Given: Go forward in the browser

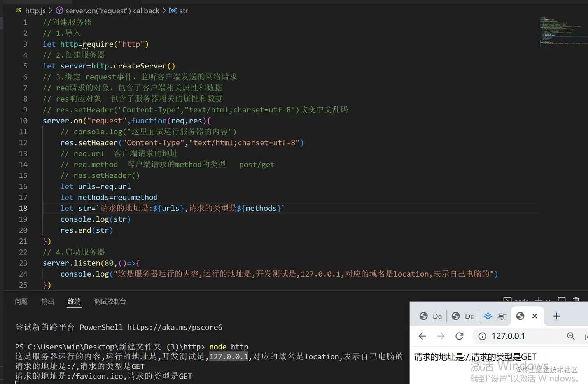Looking at the screenshot, I should (x=441, y=336).
